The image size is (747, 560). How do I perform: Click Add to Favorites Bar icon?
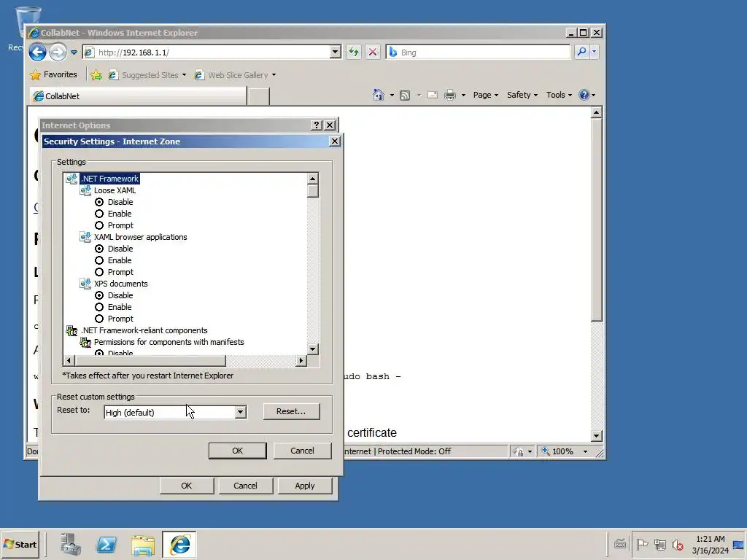click(x=96, y=75)
